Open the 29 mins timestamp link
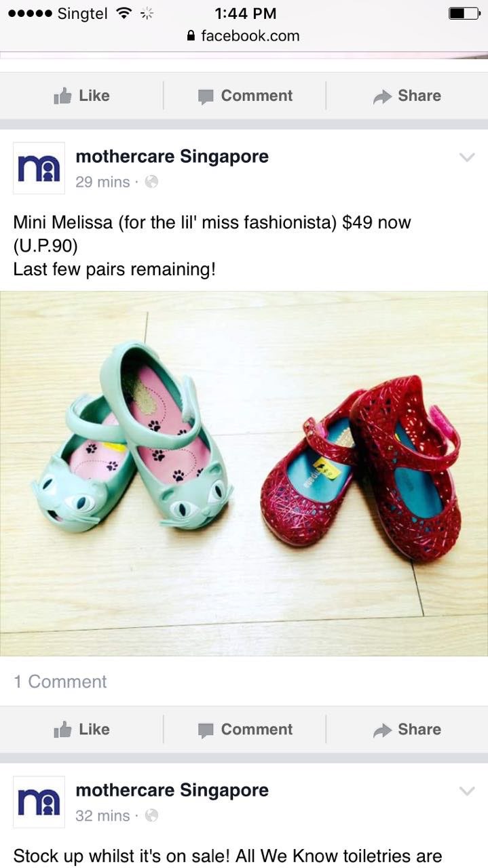The image size is (488, 868). tap(102, 182)
